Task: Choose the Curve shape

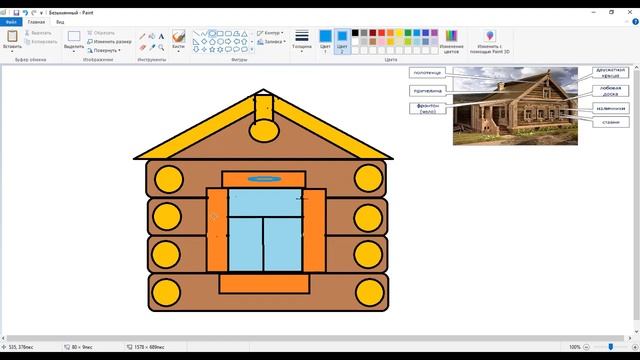Action: 204,33
